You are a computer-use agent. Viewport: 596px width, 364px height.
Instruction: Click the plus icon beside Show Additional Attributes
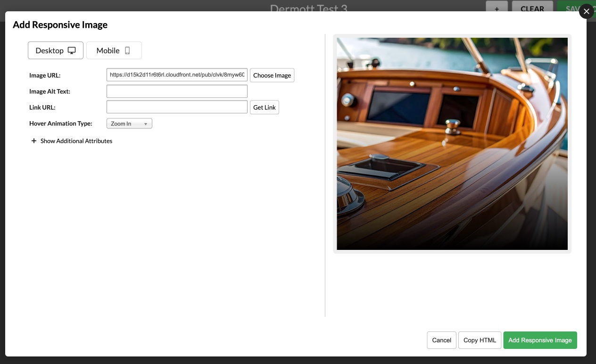coord(33,141)
